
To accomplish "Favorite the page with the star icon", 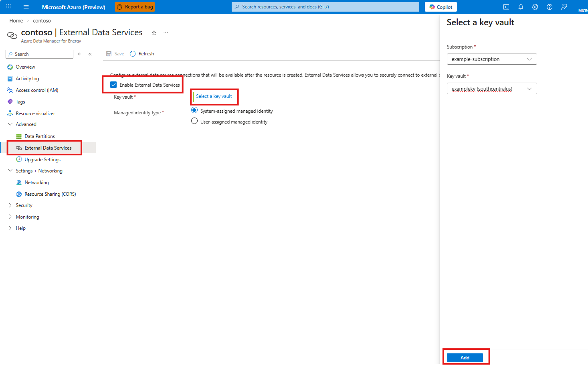I will tap(154, 33).
